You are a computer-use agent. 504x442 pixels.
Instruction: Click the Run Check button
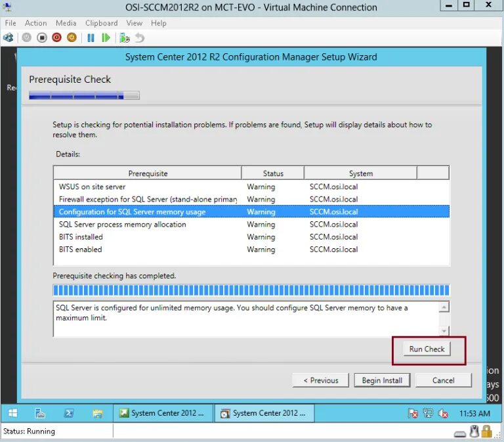coord(427,349)
